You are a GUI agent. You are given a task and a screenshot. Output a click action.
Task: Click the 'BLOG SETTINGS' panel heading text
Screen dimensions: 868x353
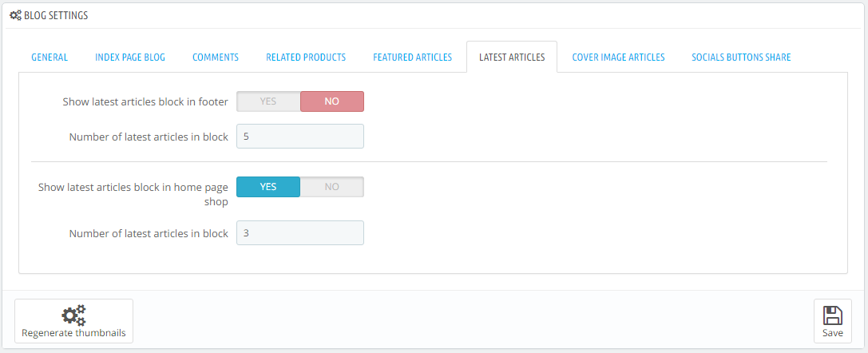point(56,15)
